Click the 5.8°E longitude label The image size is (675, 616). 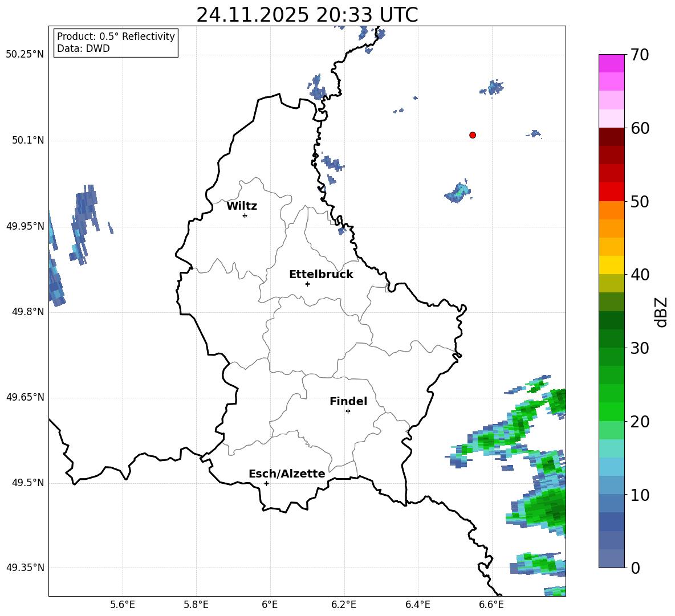(196, 605)
